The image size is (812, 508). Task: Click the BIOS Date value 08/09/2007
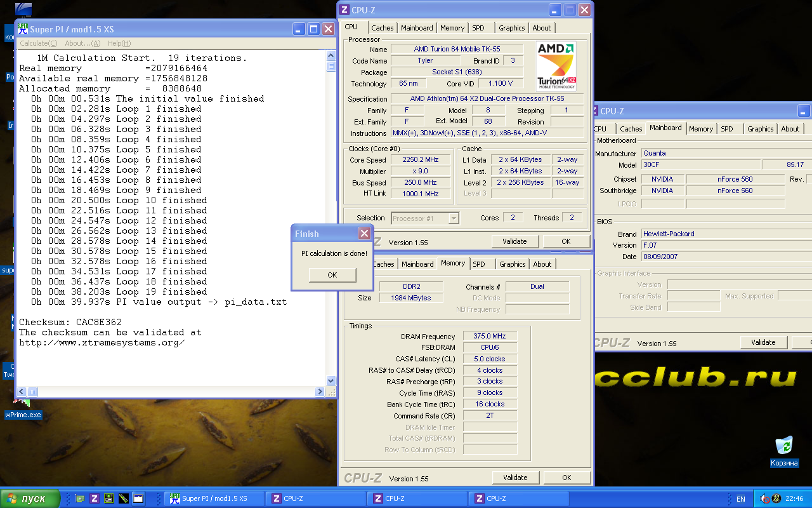pos(726,257)
